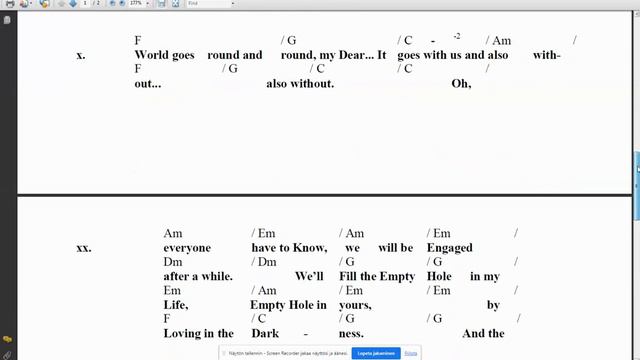Click the lyric word 'Engaged'
The image size is (640, 360).
(450, 248)
